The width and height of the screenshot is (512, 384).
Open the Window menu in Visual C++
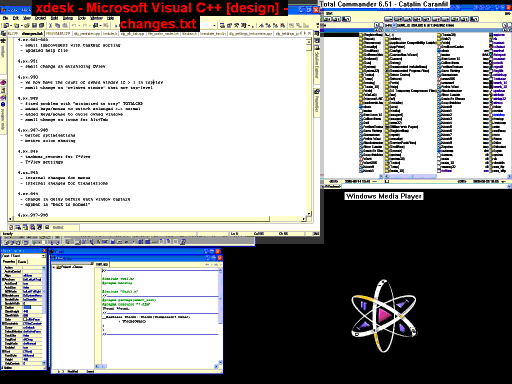tap(97, 18)
